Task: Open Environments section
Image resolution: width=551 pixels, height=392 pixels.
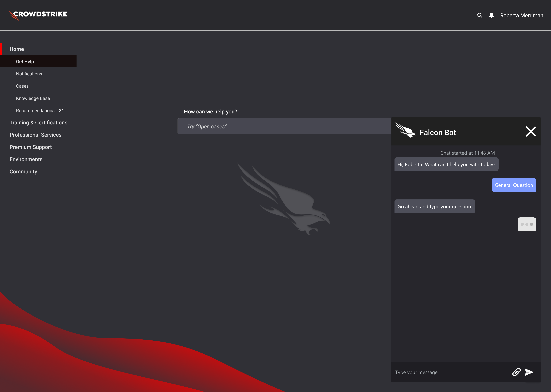Action: tap(26, 159)
